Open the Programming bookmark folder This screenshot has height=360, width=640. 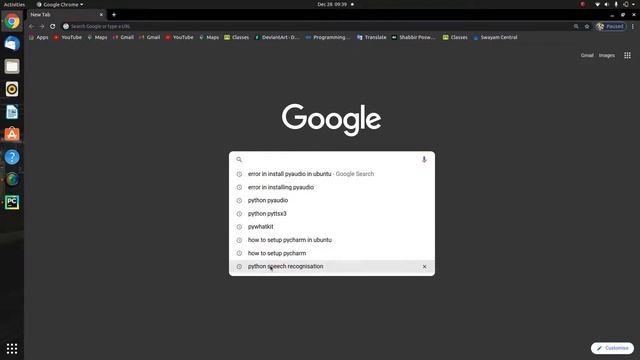(x=328, y=37)
